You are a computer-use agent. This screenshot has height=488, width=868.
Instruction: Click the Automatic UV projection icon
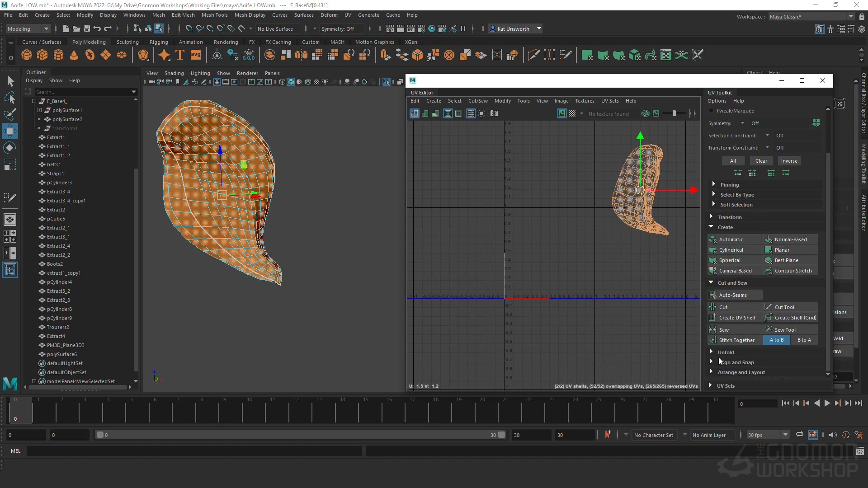pyautogui.click(x=713, y=239)
